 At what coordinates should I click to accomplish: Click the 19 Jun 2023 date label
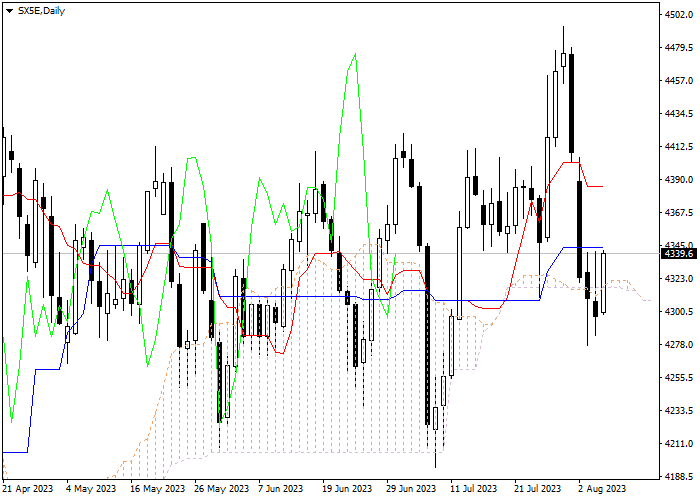pos(349,488)
